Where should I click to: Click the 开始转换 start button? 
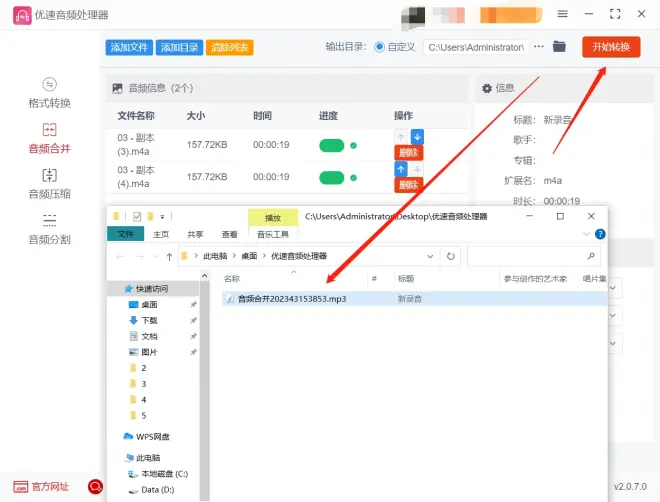[611, 47]
